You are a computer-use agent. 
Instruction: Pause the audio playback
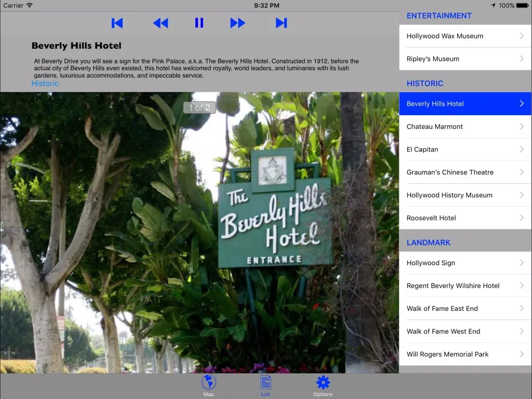[199, 23]
